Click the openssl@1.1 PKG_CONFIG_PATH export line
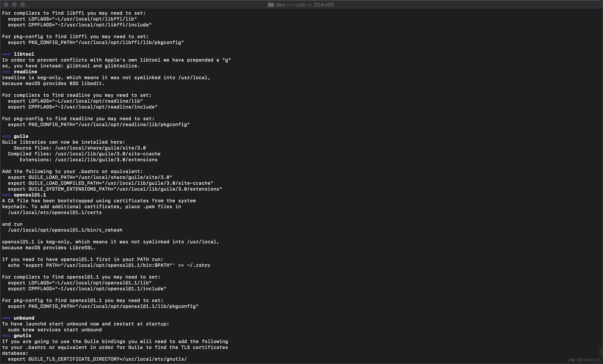603x364 pixels. click(103, 306)
